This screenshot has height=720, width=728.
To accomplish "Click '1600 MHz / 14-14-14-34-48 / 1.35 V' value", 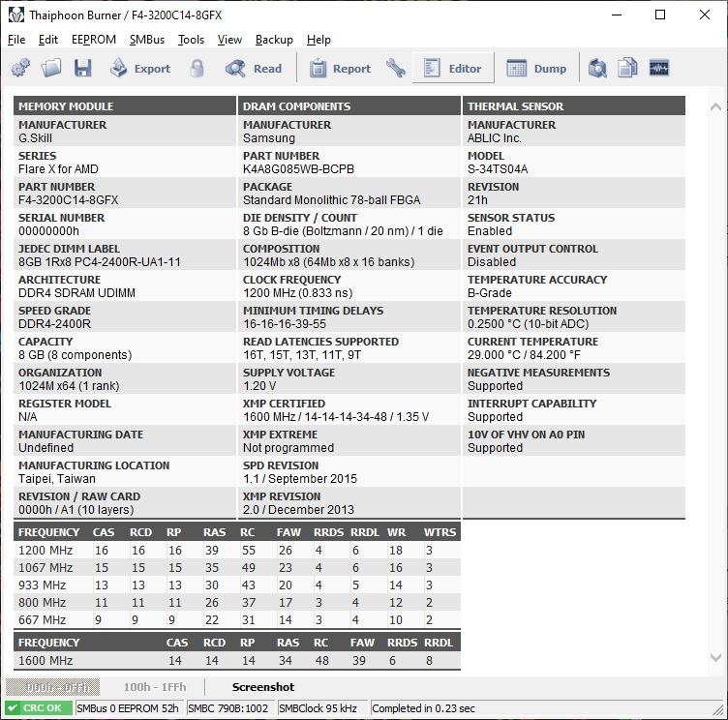I will 336,416.
